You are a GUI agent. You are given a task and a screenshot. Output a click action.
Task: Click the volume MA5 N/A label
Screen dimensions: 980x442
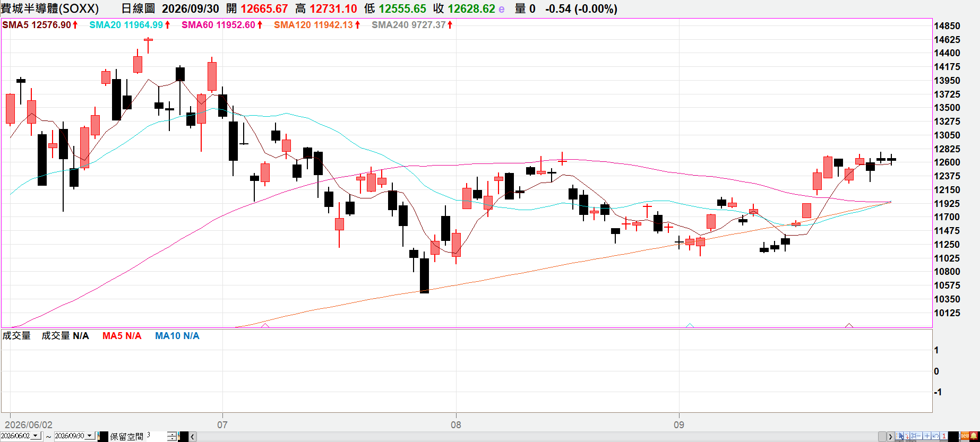(x=122, y=336)
